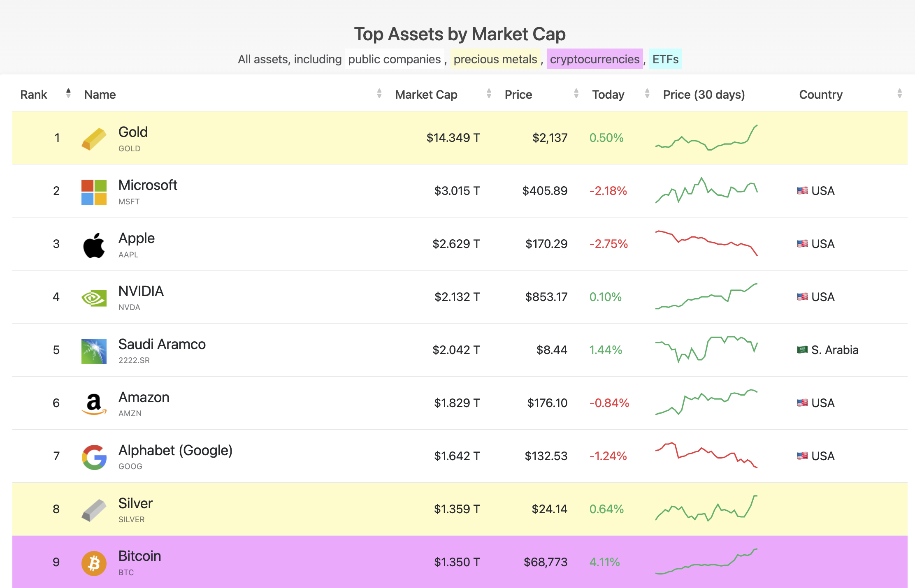Open the Silver asset page
The width and height of the screenshot is (915, 588).
pyautogui.click(x=135, y=503)
